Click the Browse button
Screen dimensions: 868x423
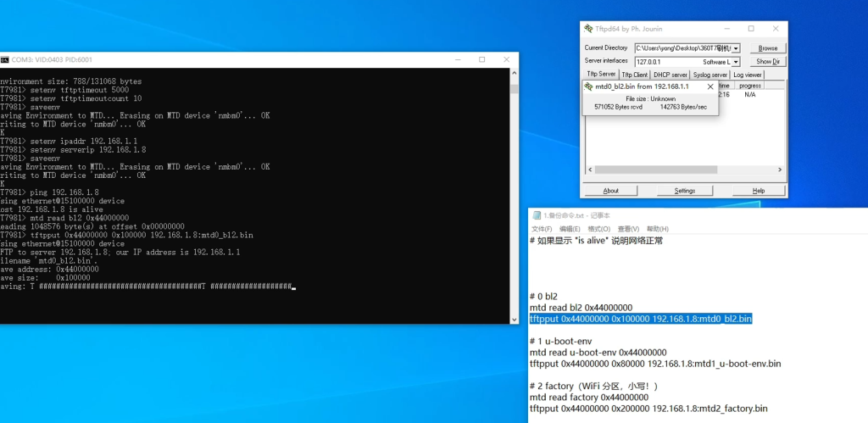[767, 48]
